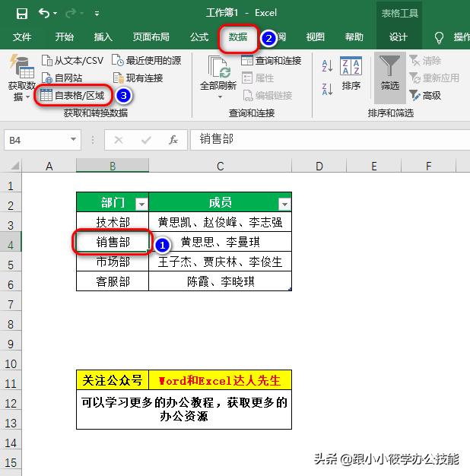Open the Undo history dropdown arrow

click(56, 14)
